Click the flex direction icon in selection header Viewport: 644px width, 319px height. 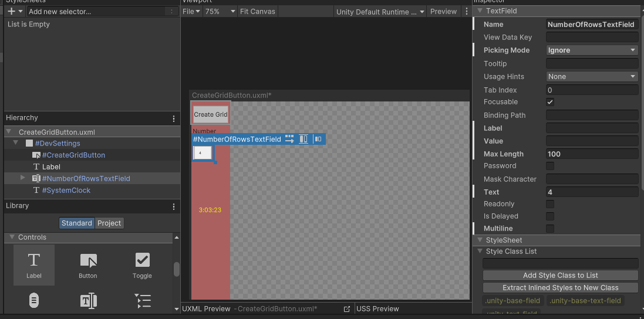click(289, 139)
